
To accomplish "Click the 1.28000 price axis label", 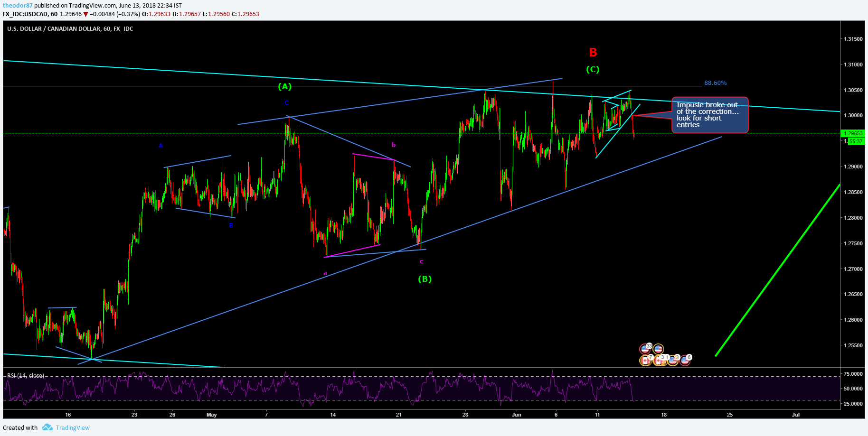I will [x=853, y=218].
